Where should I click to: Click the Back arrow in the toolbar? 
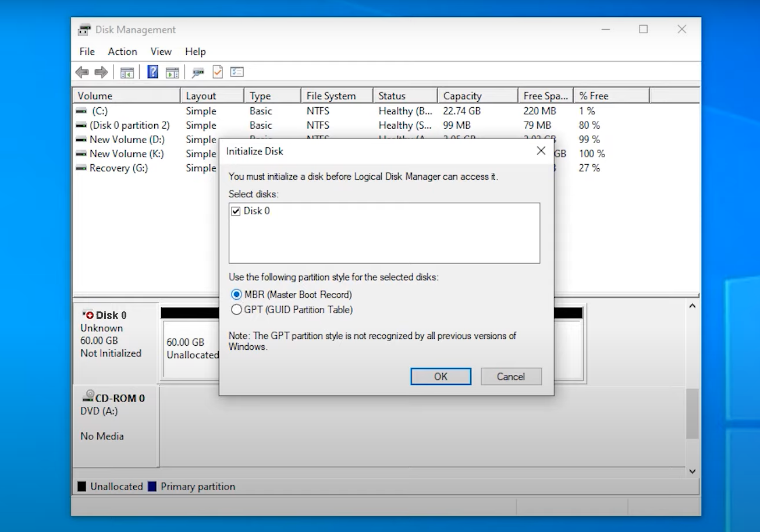click(x=82, y=72)
